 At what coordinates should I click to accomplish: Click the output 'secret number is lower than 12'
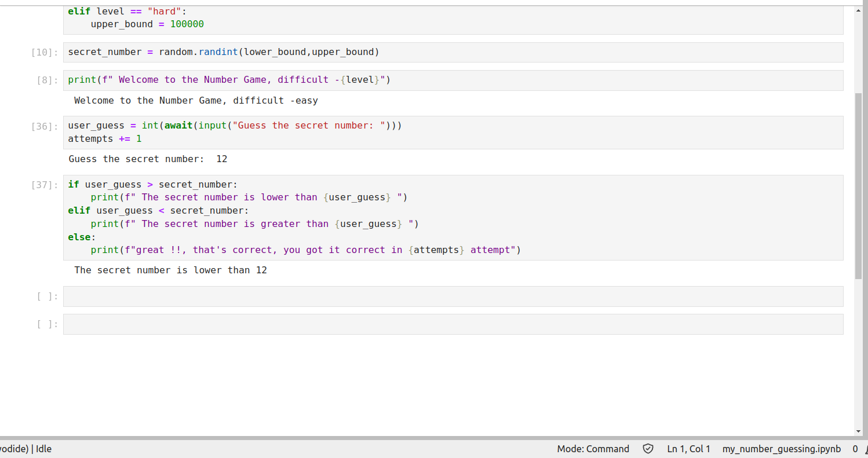coord(170,270)
